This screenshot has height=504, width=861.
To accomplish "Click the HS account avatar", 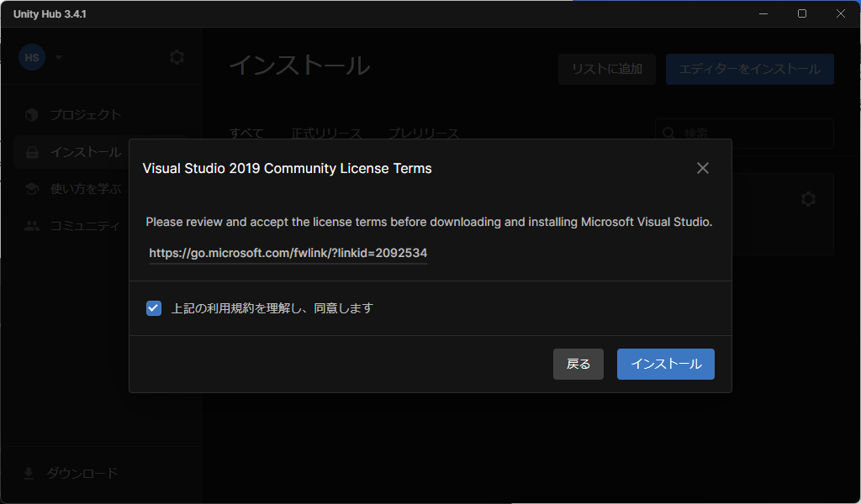I will tap(31, 57).
